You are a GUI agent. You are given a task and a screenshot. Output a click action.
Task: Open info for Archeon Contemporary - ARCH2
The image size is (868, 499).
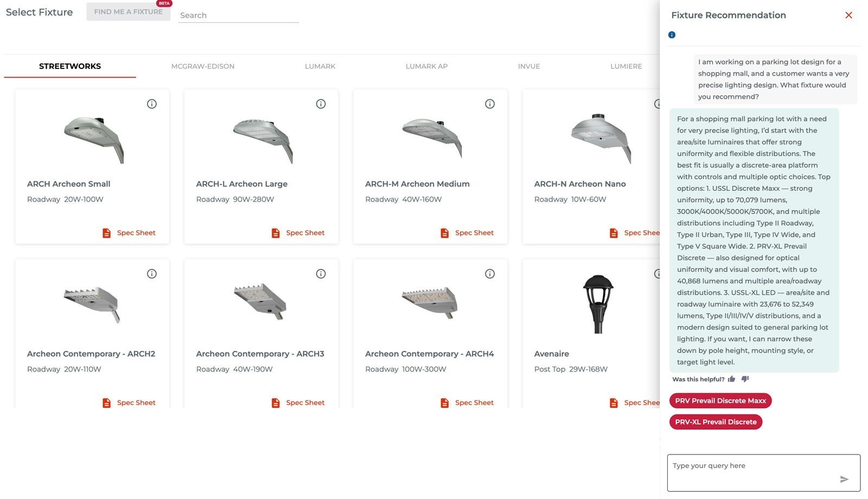[152, 274]
